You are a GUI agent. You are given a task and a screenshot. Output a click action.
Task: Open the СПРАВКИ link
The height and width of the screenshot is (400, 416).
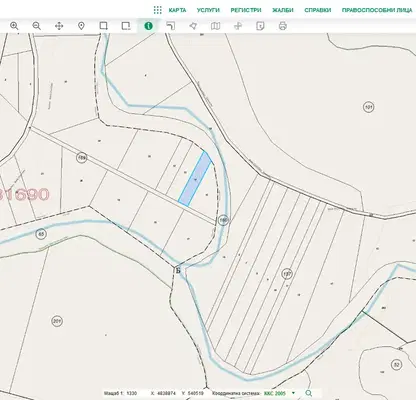[x=318, y=10]
